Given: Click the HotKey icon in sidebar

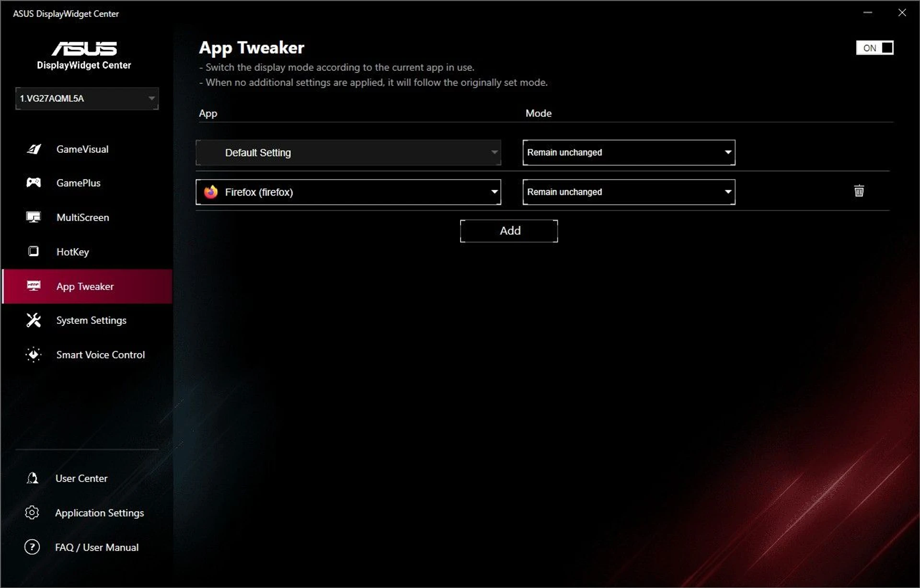Looking at the screenshot, I should pyautogui.click(x=34, y=251).
